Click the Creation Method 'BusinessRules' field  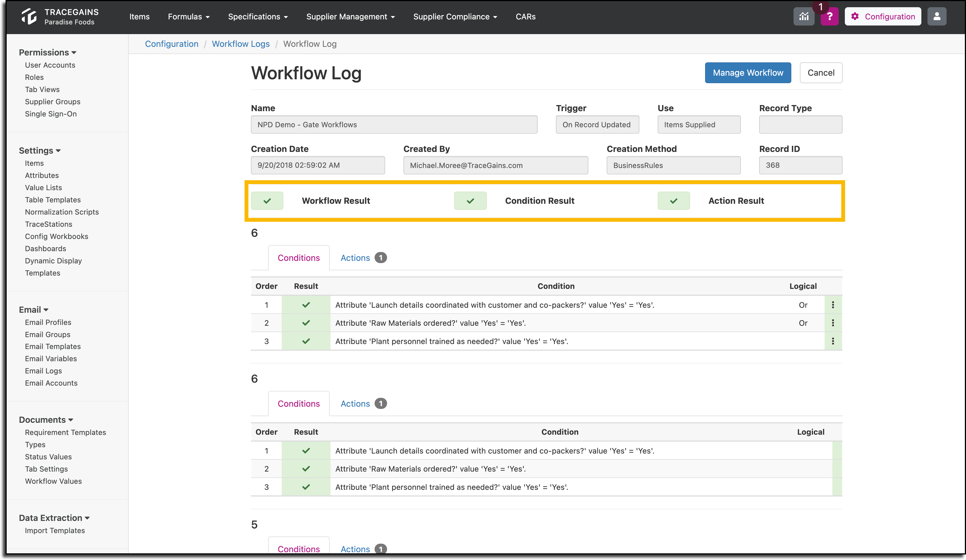[x=673, y=165]
